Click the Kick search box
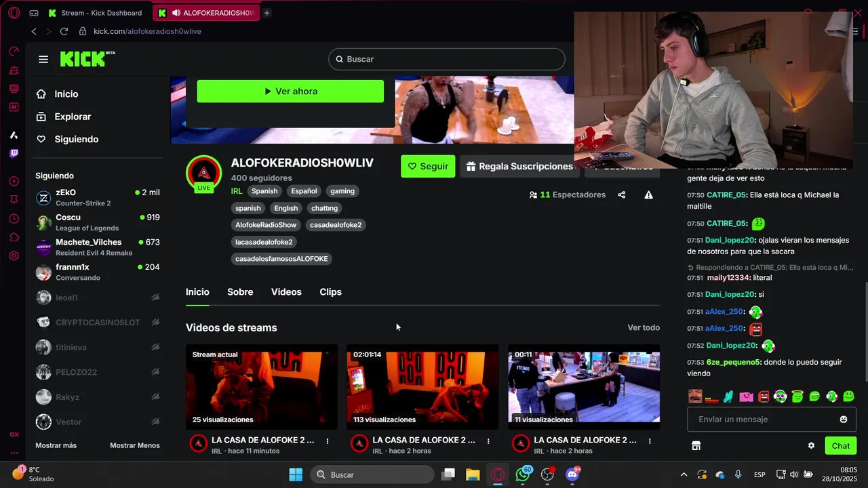 [x=447, y=59]
